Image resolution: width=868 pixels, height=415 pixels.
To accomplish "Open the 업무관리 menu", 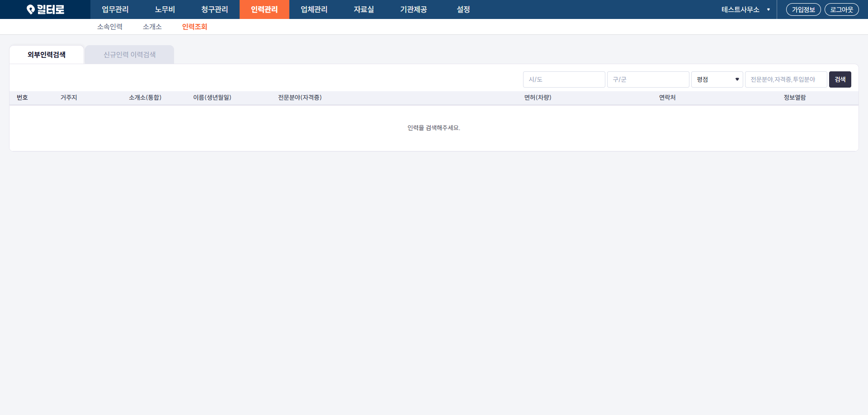I will (115, 9).
